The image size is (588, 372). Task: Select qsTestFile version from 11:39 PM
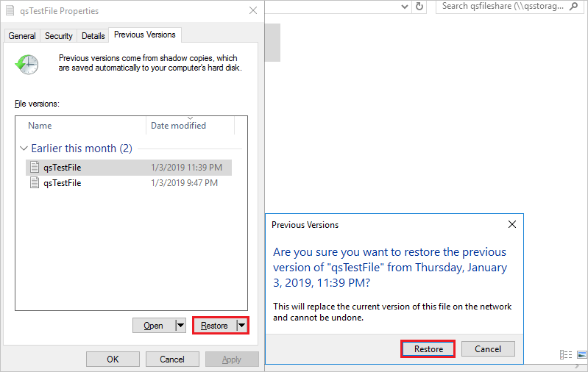[129, 168]
